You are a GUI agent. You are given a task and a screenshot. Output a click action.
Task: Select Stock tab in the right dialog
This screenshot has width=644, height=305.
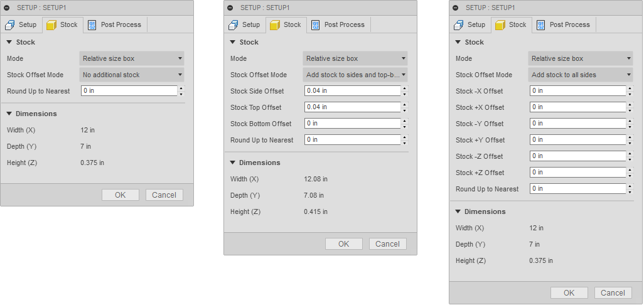click(512, 24)
